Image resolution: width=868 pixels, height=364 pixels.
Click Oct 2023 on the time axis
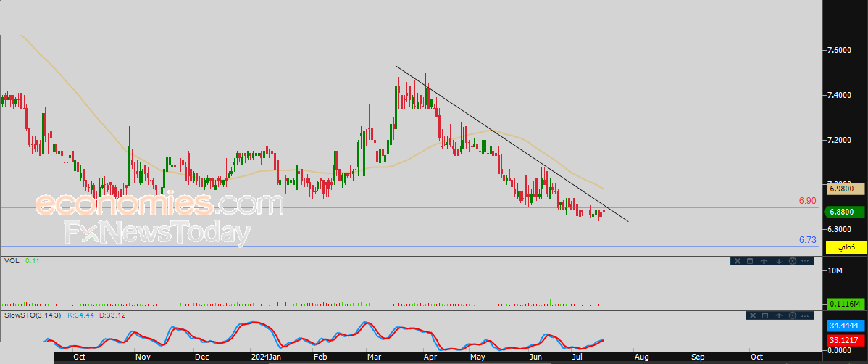click(x=79, y=357)
